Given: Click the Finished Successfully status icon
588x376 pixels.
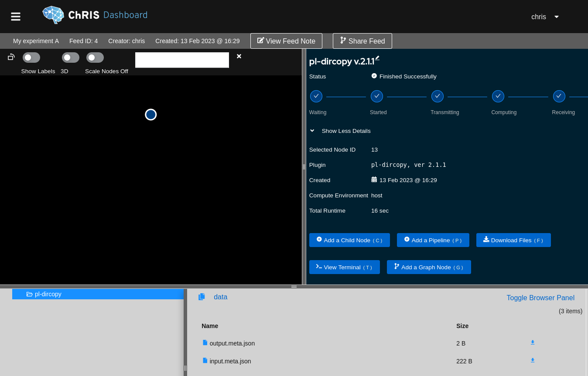Looking at the screenshot, I should tap(374, 76).
